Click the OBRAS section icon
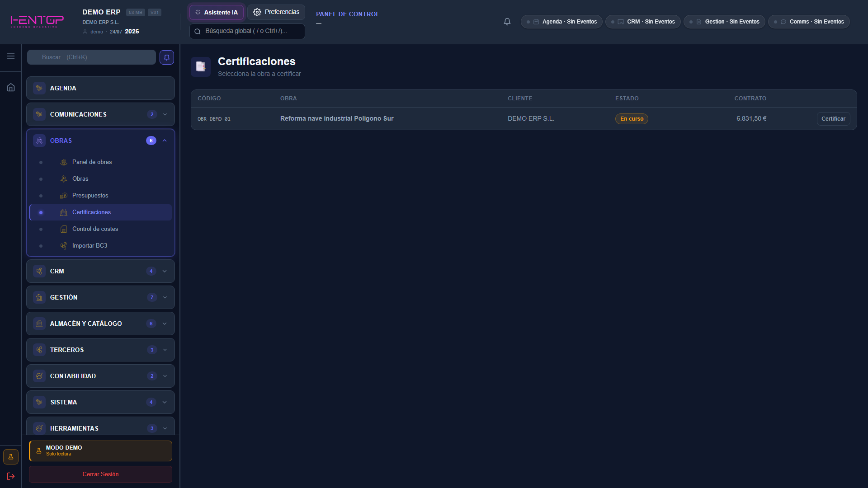This screenshot has width=868, height=488. pos(39,141)
